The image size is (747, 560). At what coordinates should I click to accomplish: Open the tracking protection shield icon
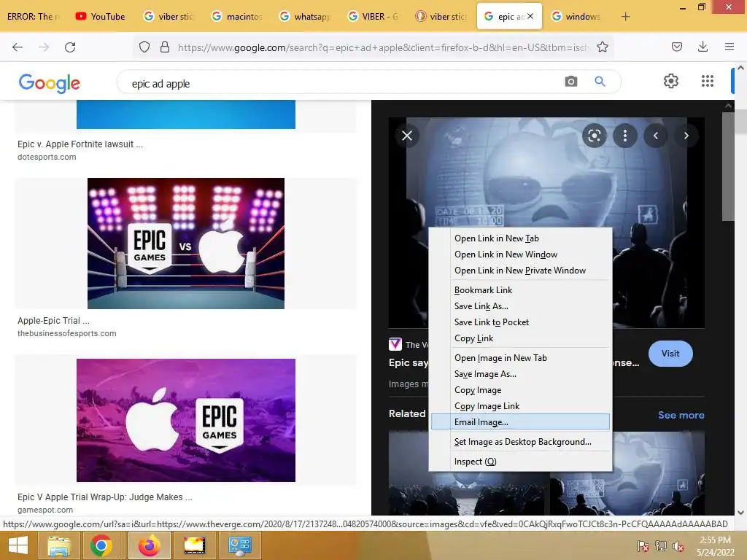[x=144, y=47]
